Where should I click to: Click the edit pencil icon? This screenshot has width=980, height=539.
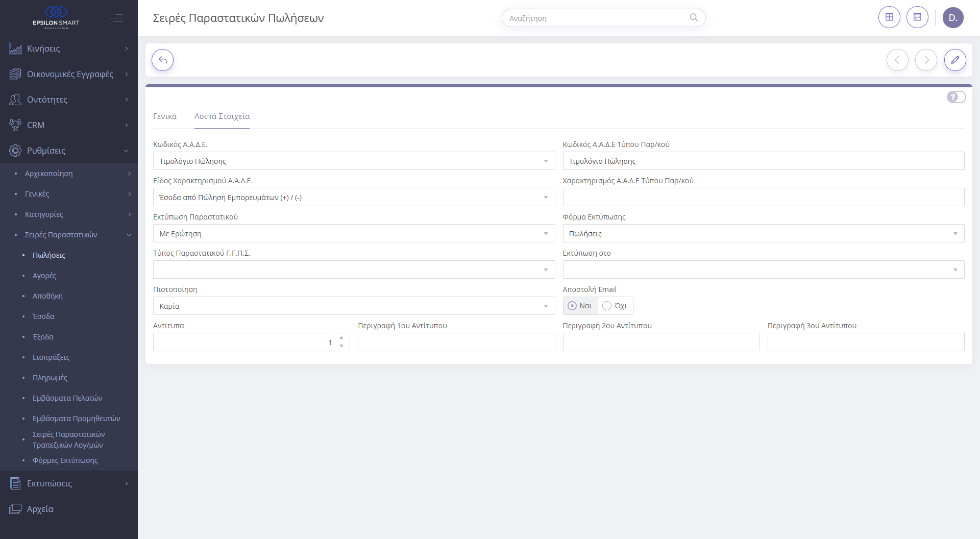tap(954, 60)
